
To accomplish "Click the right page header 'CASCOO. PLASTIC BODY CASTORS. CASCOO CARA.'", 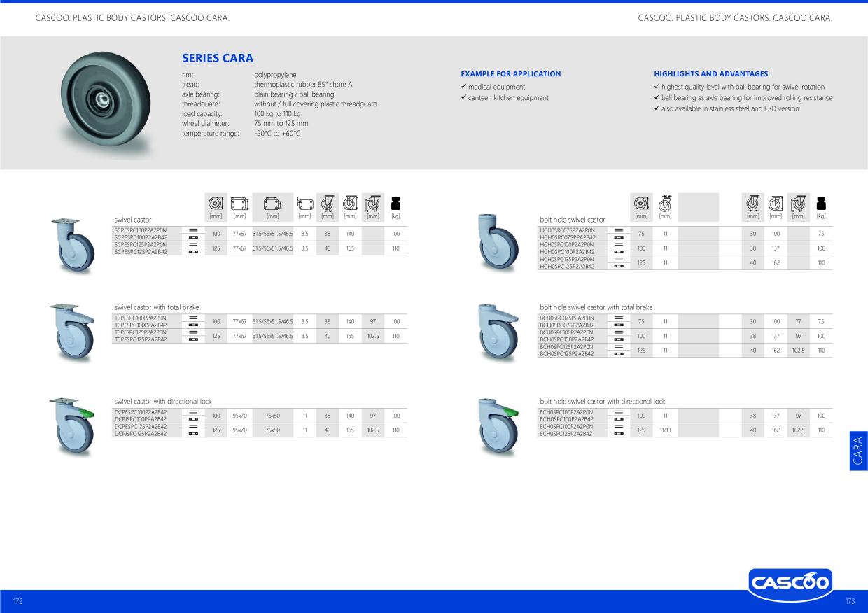I will (x=735, y=17).
